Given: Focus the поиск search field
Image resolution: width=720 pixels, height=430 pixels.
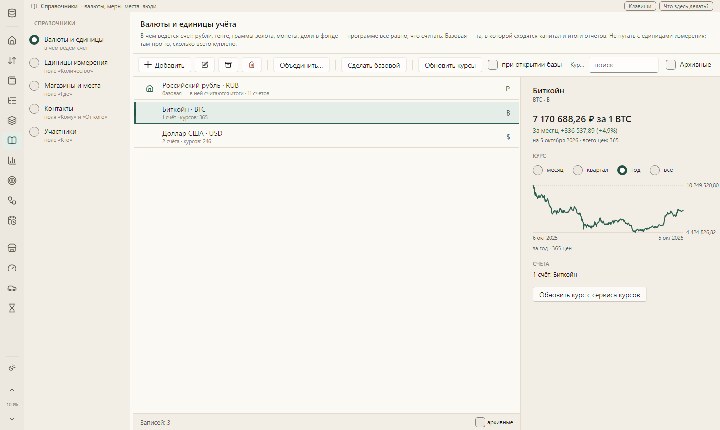Looking at the screenshot, I should tap(624, 65).
